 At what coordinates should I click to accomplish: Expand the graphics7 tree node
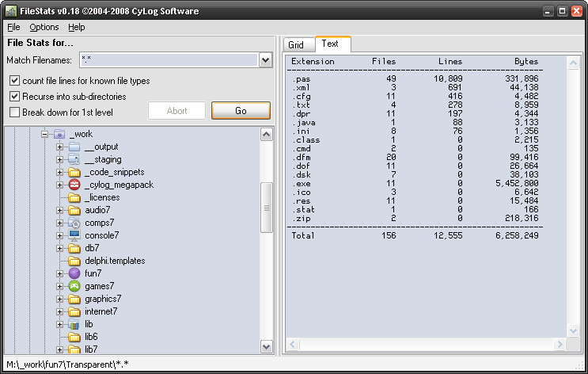(x=59, y=299)
